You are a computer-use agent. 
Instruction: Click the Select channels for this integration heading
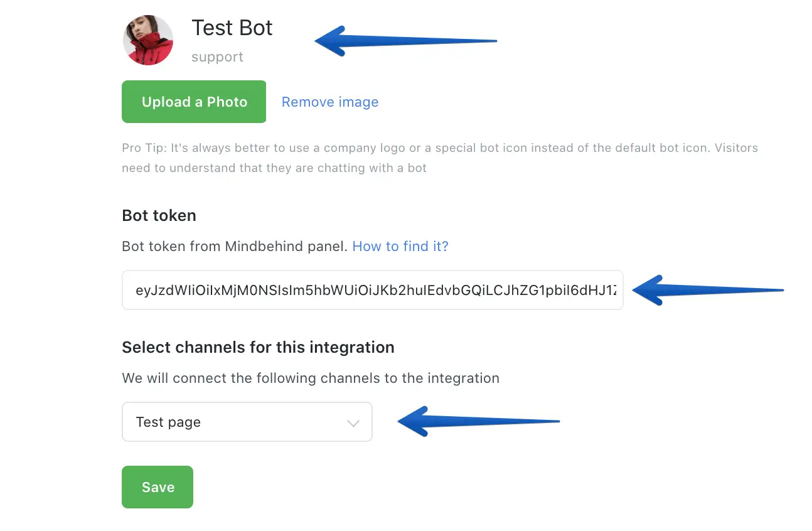258,347
